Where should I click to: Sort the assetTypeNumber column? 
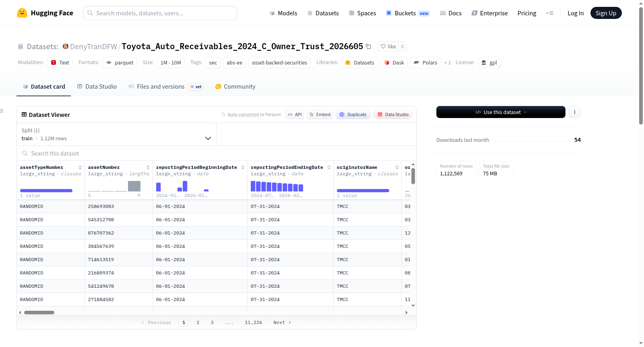(x=80, y=167)
